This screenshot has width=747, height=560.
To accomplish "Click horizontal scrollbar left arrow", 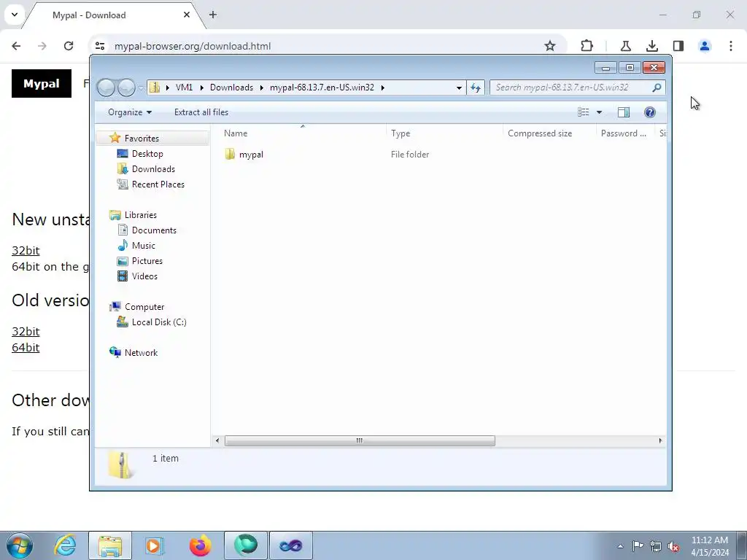I will [217, 440].
